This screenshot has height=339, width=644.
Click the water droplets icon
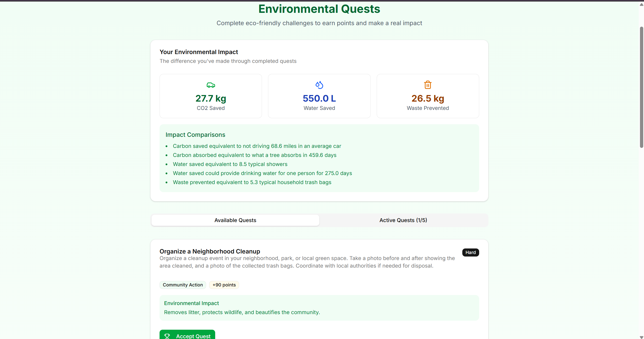click(x=319, y=85)
